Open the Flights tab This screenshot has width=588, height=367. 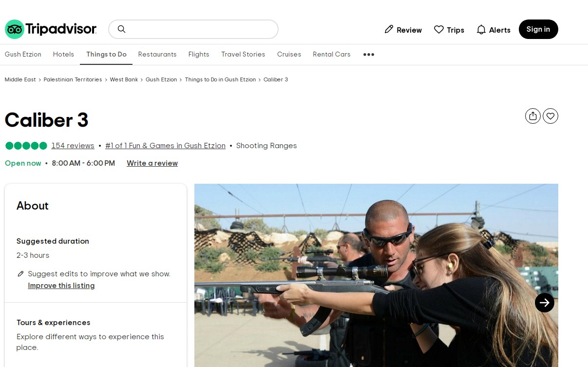point(199,55)
